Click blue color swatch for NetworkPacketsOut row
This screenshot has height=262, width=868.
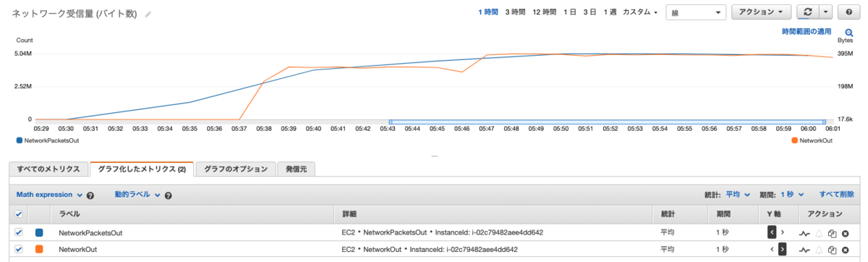[x=39, y=232]
